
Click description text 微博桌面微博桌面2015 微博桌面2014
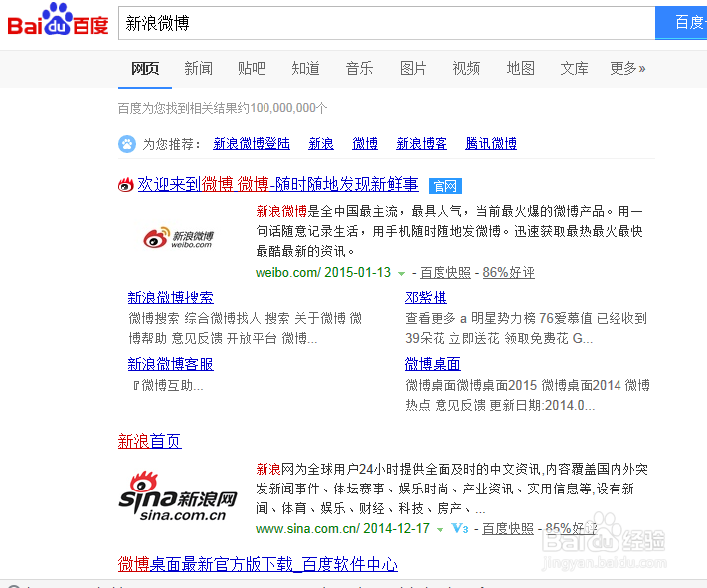click(x=513, y=385)
